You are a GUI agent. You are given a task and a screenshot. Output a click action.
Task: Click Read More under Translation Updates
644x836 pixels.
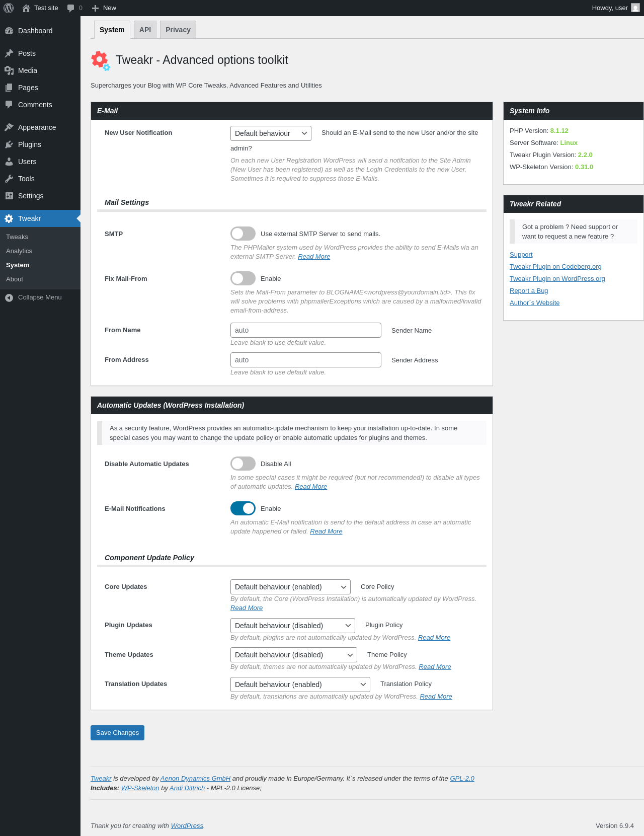click(x=436, y=697)
